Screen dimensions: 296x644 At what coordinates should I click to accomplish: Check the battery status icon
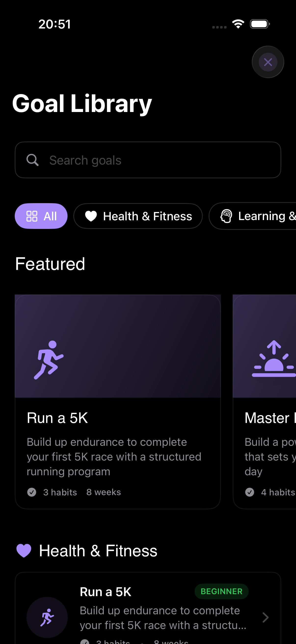[x=260, y=24]
